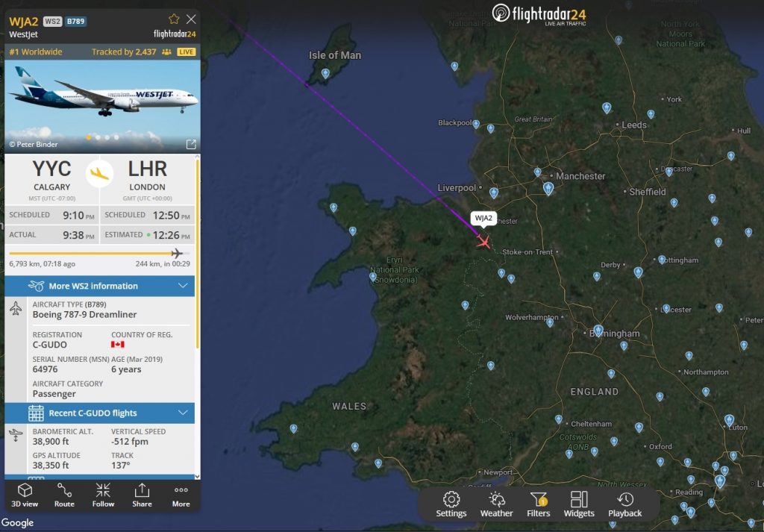Click the WJA2 aircraft marker on map
The height and width of the screenshot is (532, 764).
[483, 241]
